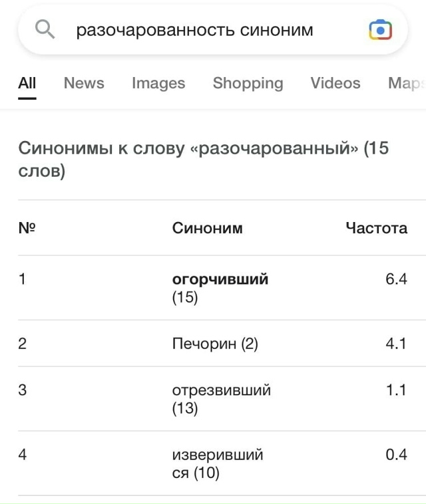
Task: Click the 'Частота' column header
Action: point(376,228)
